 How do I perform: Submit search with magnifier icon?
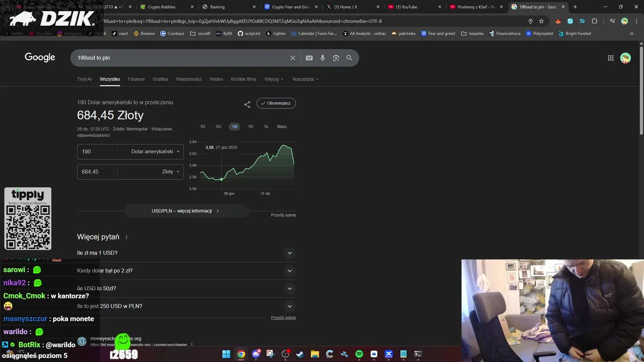tap(349, 58)
